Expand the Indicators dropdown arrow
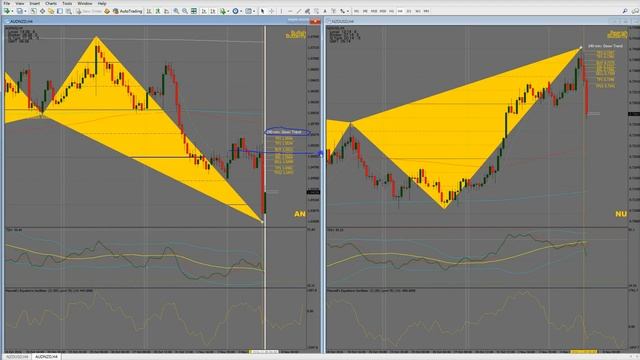The image size is (640, 360). (x=228, y=11)
